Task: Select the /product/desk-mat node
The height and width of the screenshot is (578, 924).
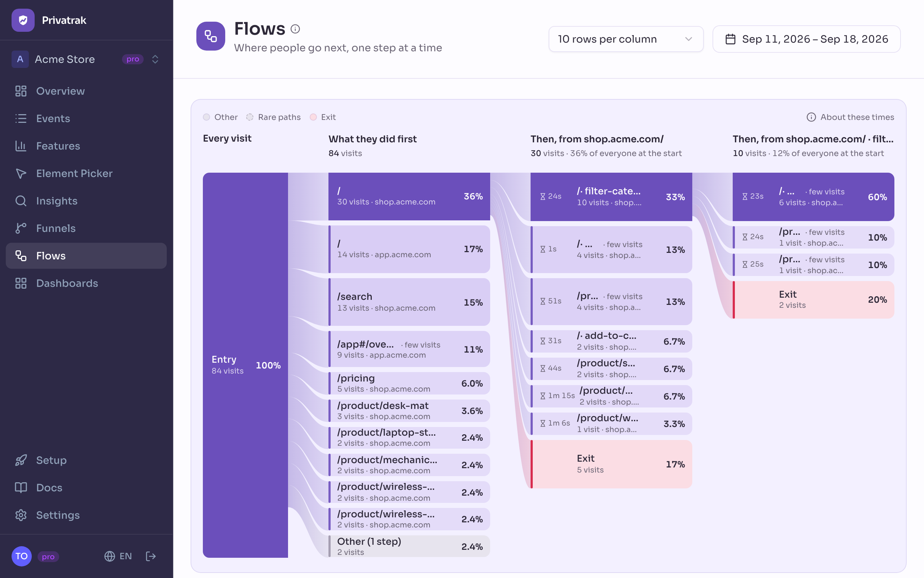Action: [409, 411]
